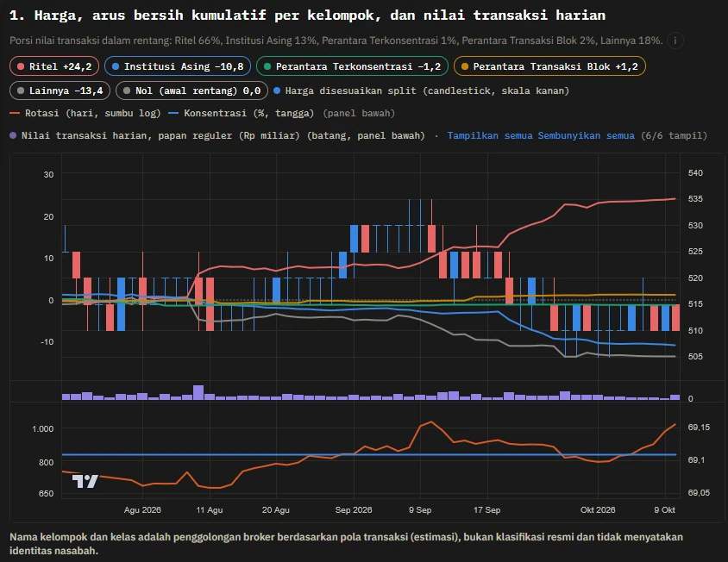Viewport: 728px width, 562px height.
Task: Click the tallest purple transaction value bar
Action: (x=198, y=392)
